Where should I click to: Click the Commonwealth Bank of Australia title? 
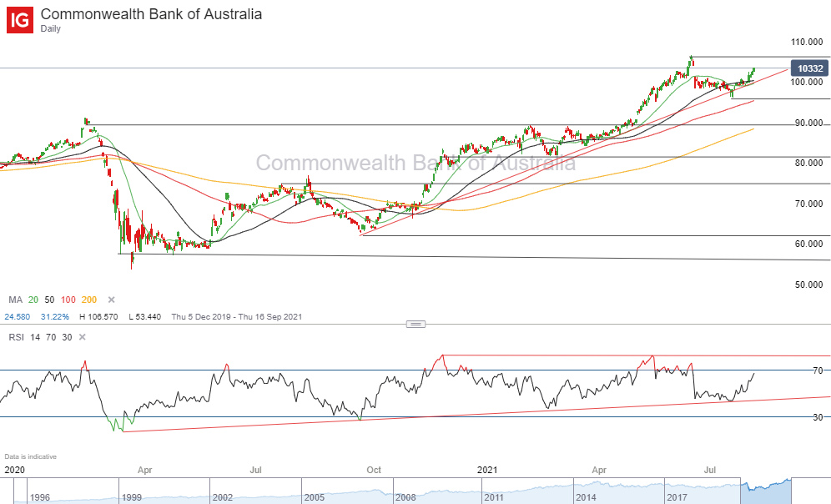pos(151,14)
